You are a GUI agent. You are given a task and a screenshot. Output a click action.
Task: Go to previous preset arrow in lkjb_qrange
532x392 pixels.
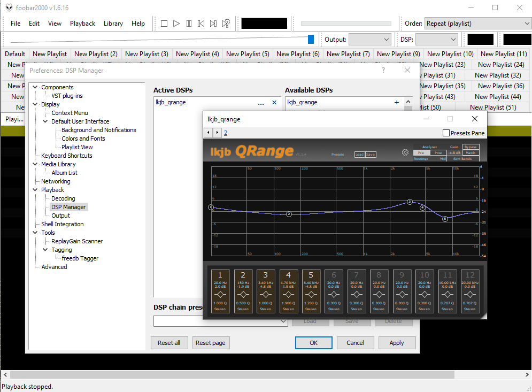point(209,133)
